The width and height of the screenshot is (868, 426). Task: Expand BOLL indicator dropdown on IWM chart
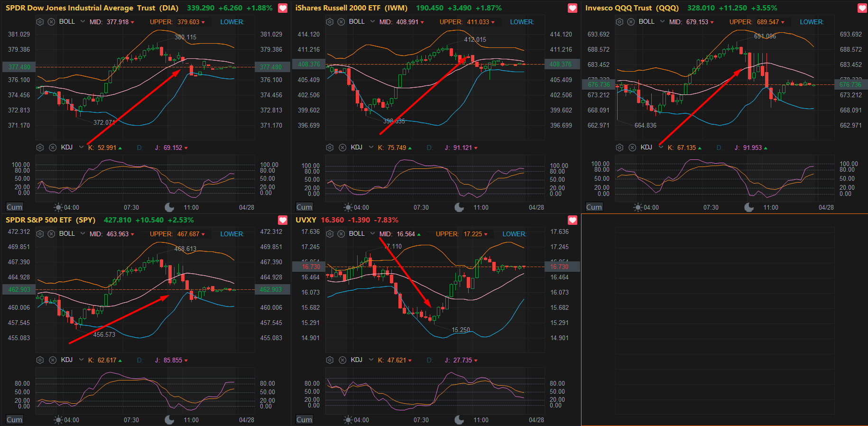[x=372, y=22]
